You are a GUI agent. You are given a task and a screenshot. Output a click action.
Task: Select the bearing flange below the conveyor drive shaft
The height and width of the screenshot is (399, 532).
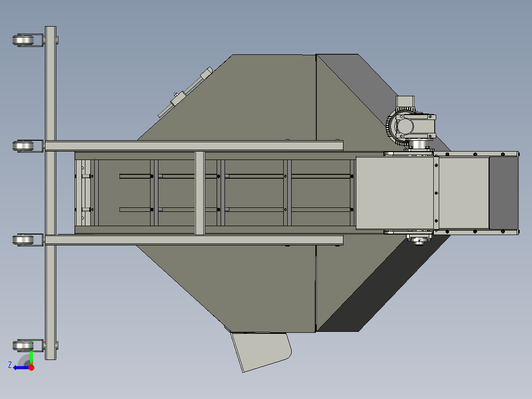tap(419, 239)
